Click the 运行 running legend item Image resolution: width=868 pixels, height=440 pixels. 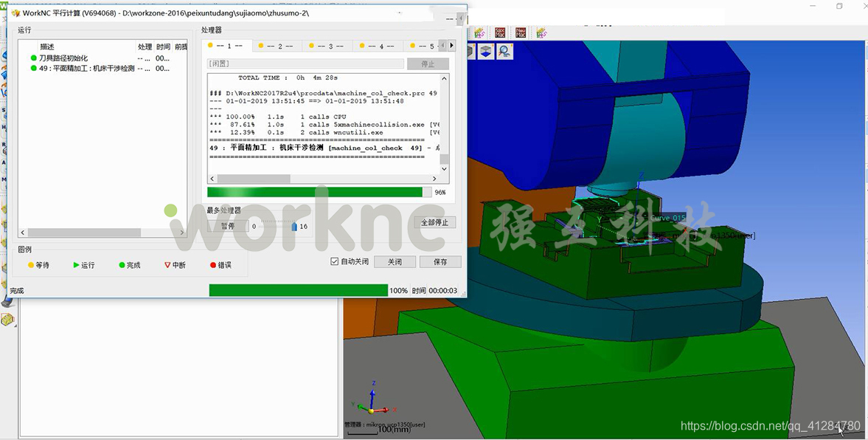coord(83,265)
